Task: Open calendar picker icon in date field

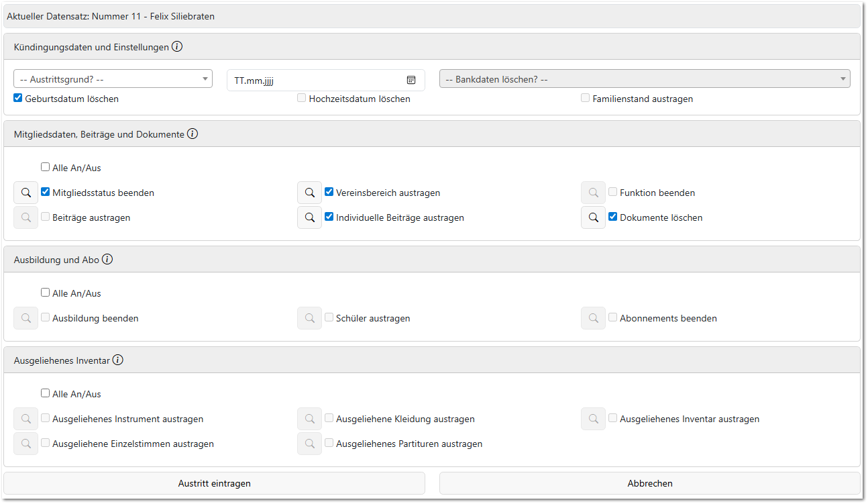Action: (x=411, y=81)
